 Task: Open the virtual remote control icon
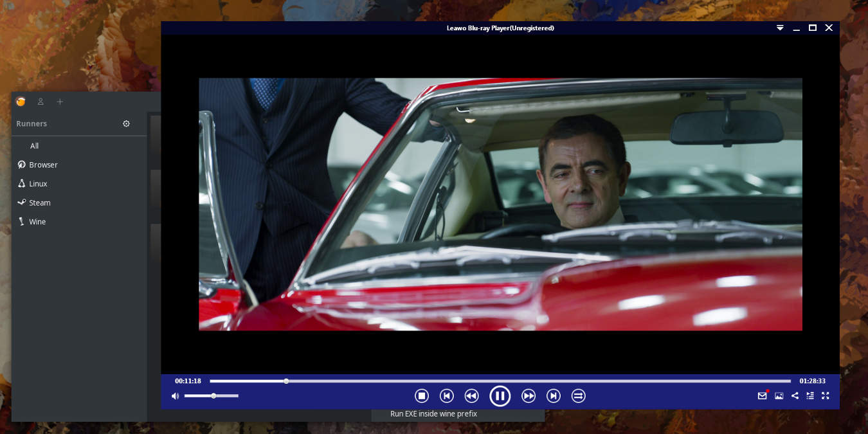click(x=578, y=395)
